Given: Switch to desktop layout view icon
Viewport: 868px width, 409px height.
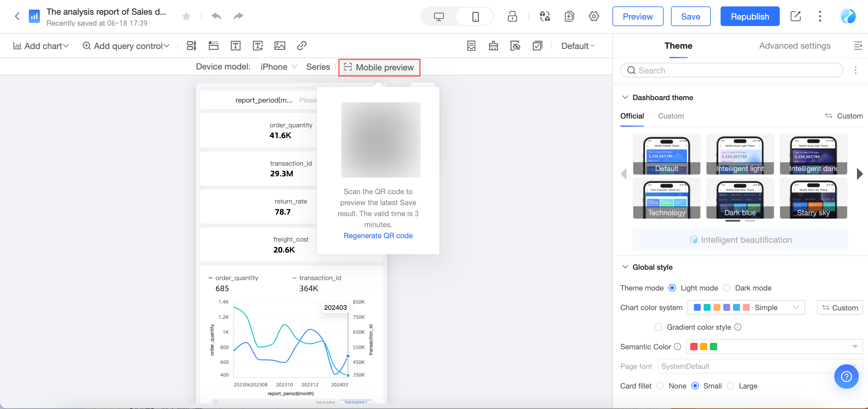Looking at the screenshot, I should pos(438,17).
